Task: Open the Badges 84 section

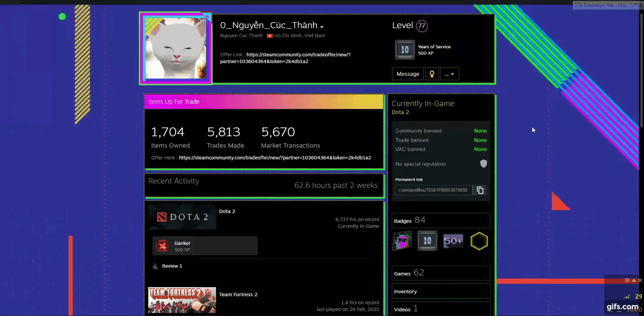Action: (441, 220)
